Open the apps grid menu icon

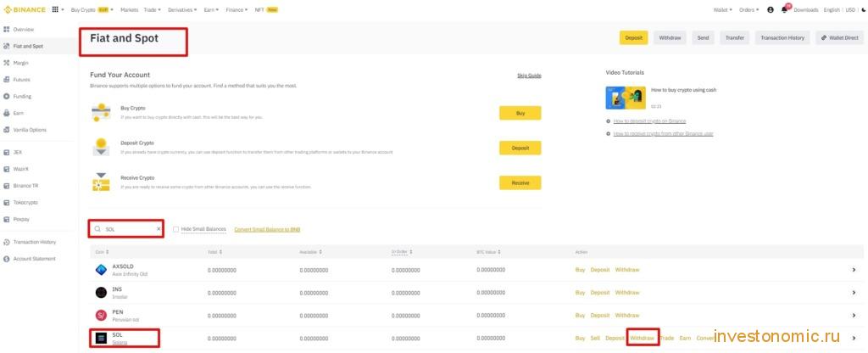[x=55, y=10]
